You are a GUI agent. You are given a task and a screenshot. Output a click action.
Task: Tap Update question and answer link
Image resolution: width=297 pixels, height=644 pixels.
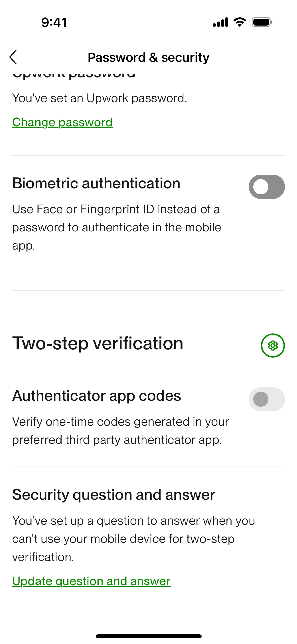point(92,581)
